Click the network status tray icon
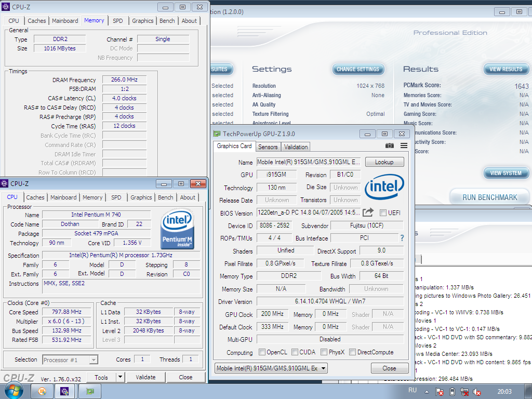The height and width of the screenshot is (399, 532). point(464,392)
